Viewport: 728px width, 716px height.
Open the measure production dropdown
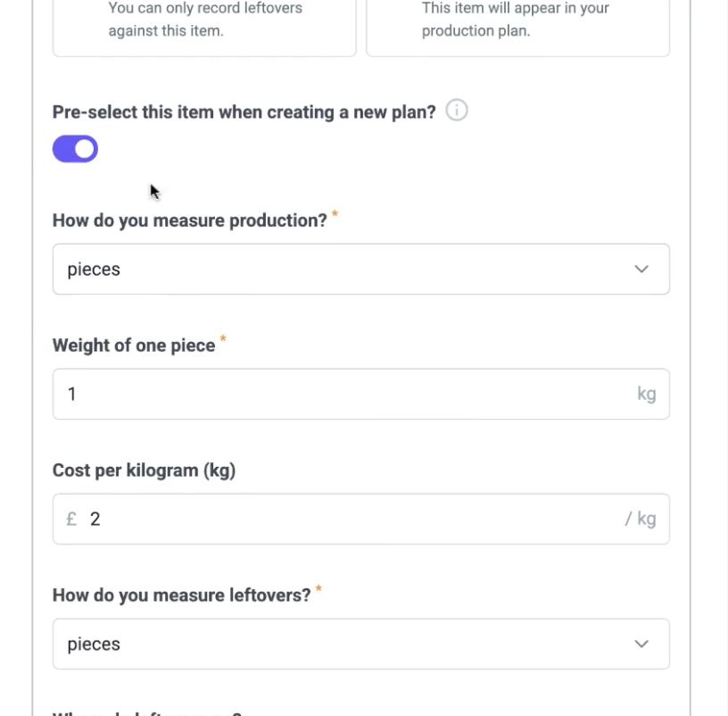tap(360, 269)
